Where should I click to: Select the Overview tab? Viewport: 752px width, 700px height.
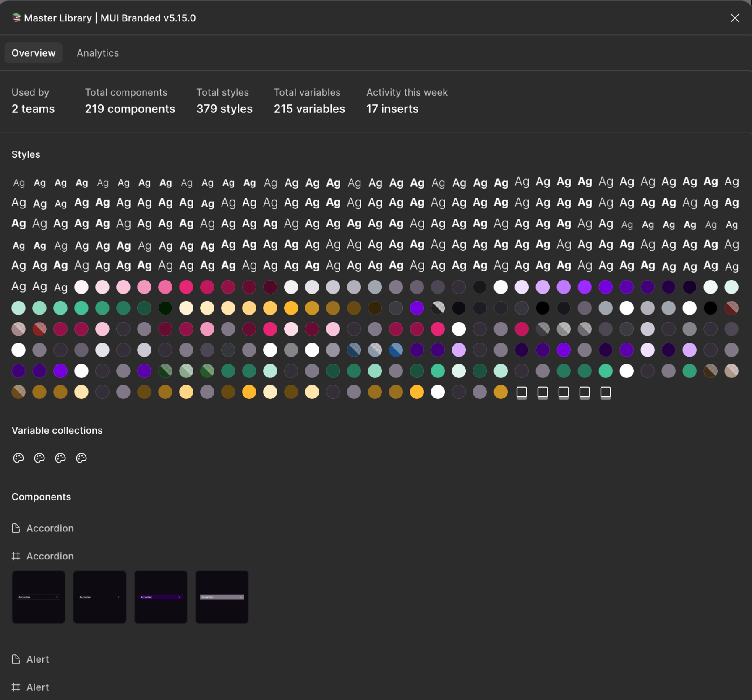pyautogui.click(x=34, y=53)
